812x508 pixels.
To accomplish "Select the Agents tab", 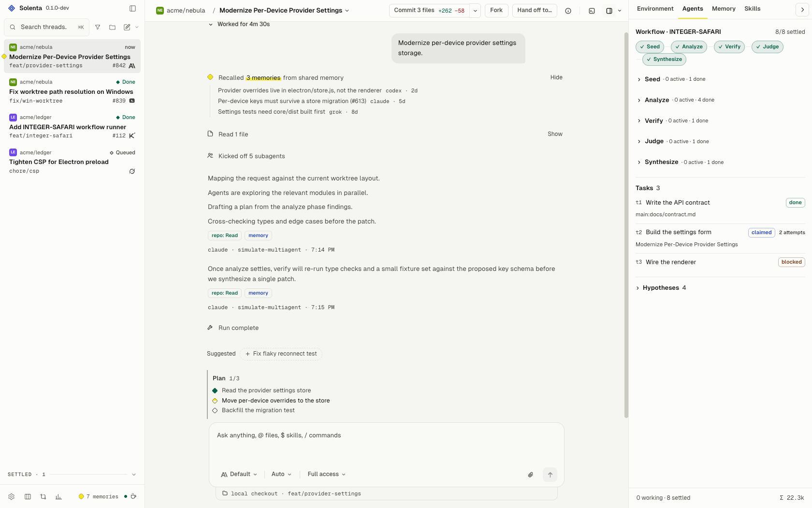I will (x=693, y=9).
